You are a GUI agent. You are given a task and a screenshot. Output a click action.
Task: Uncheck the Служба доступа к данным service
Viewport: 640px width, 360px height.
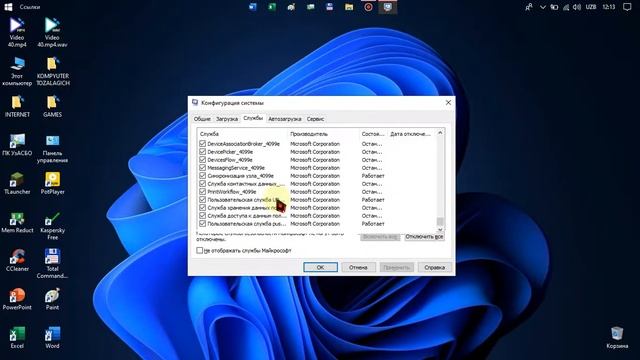202,216
